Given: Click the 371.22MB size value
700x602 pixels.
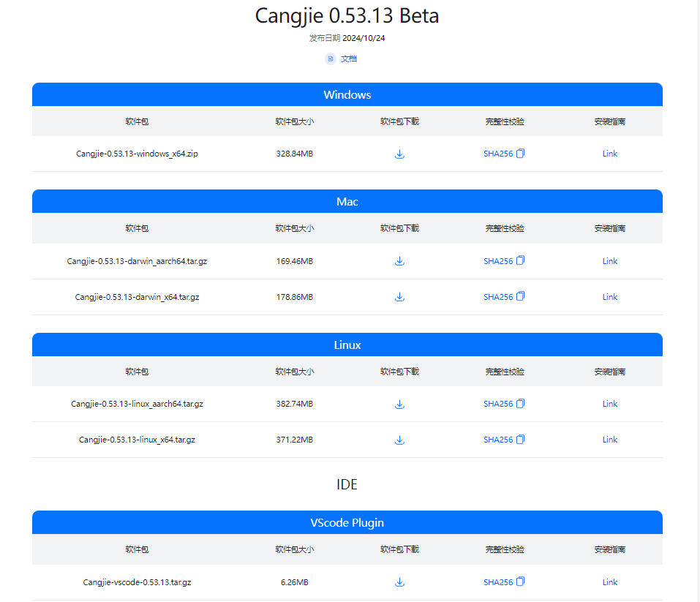Looking at the screenshot, I should 295,440.
